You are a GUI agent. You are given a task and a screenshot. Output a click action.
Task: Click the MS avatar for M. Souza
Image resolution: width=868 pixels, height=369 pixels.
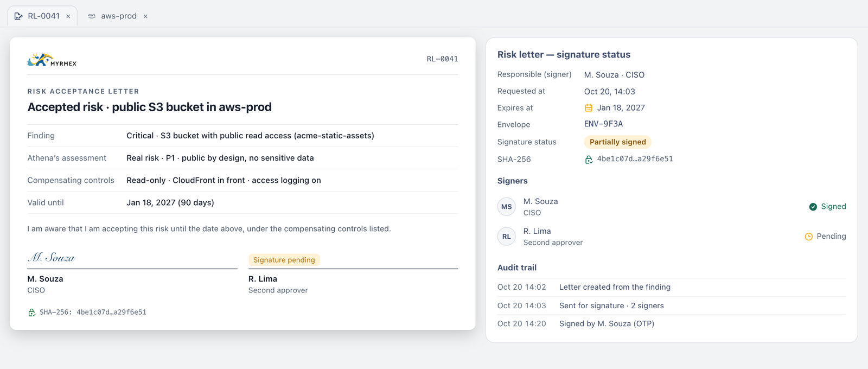click(x=507, y=207)
